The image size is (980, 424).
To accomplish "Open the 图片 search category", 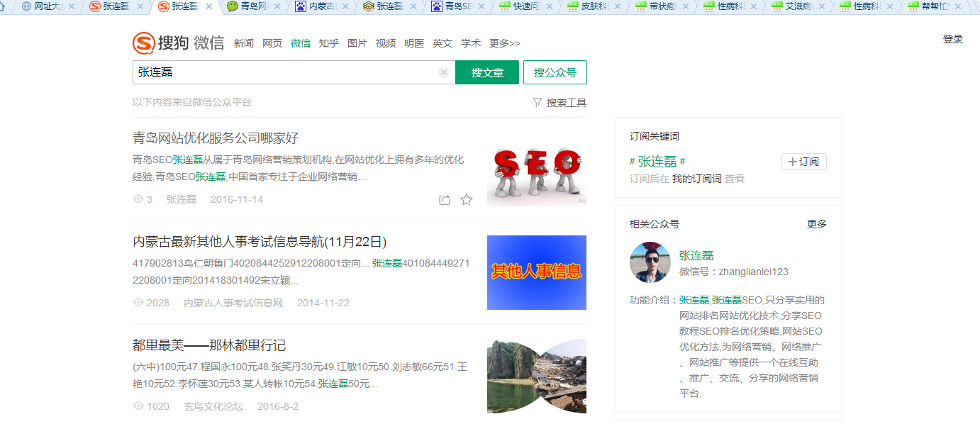I will (x=357, y=43).
